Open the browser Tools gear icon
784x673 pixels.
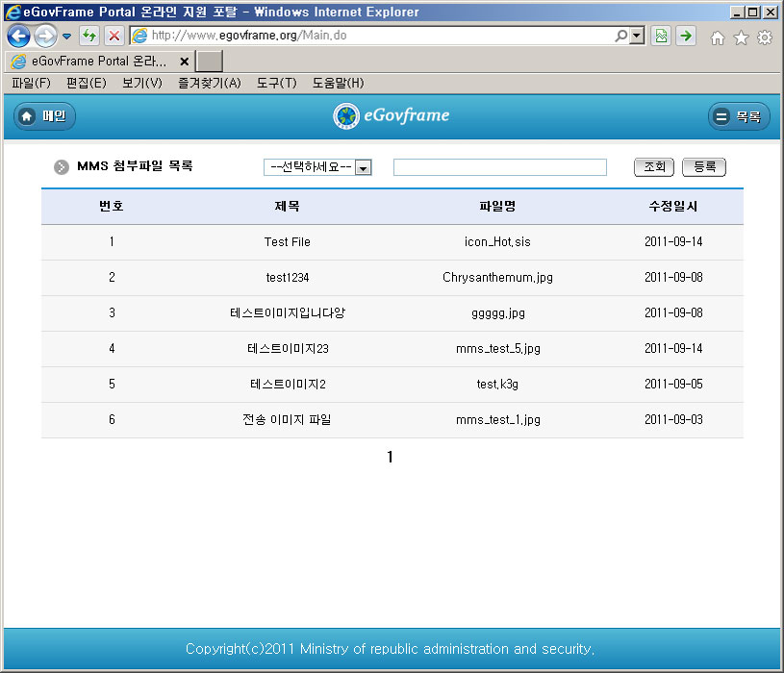[x=765, y=37]
